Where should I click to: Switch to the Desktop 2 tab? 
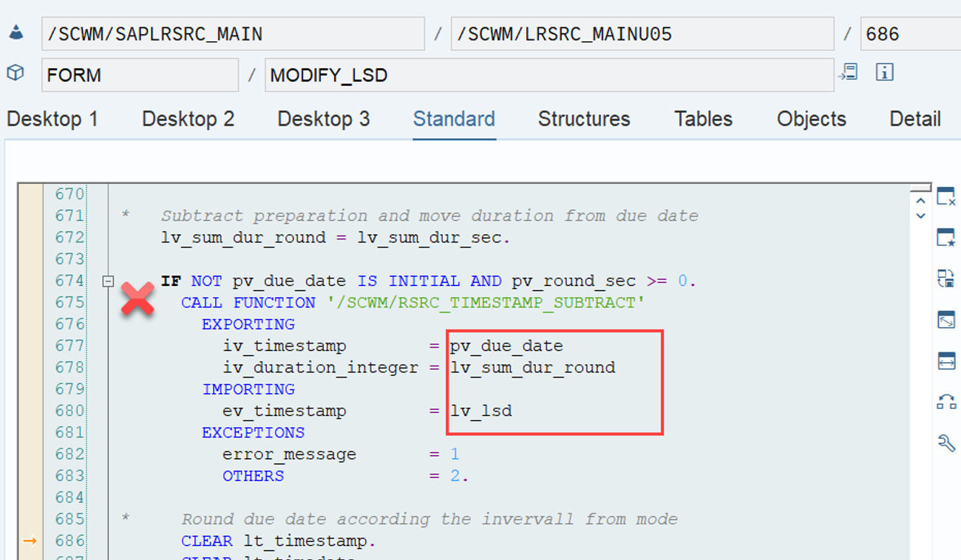pos(188,119)
